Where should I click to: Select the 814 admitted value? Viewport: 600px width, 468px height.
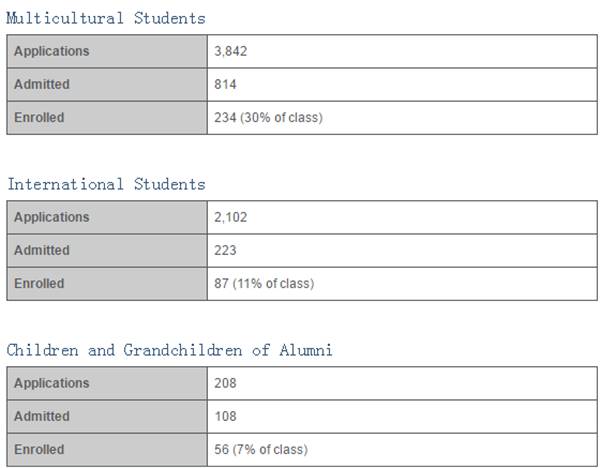click(x=225, y=84)
